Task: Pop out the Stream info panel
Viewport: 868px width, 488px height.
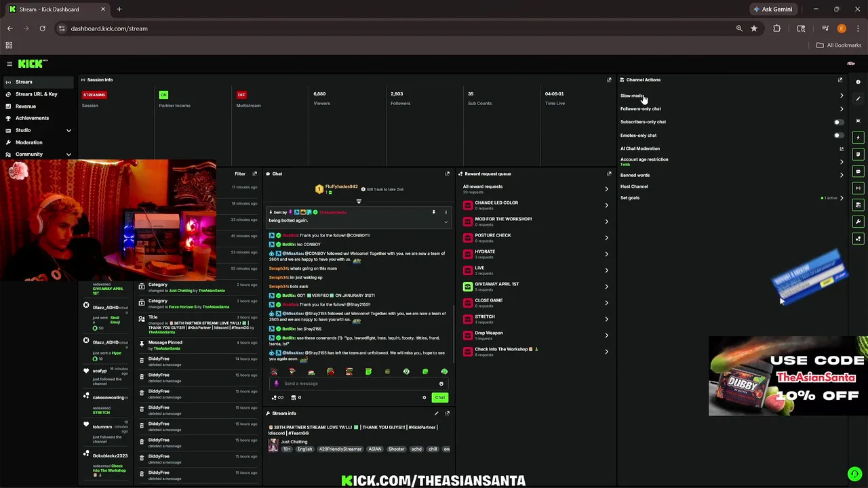Action: [x=447, y=413]
